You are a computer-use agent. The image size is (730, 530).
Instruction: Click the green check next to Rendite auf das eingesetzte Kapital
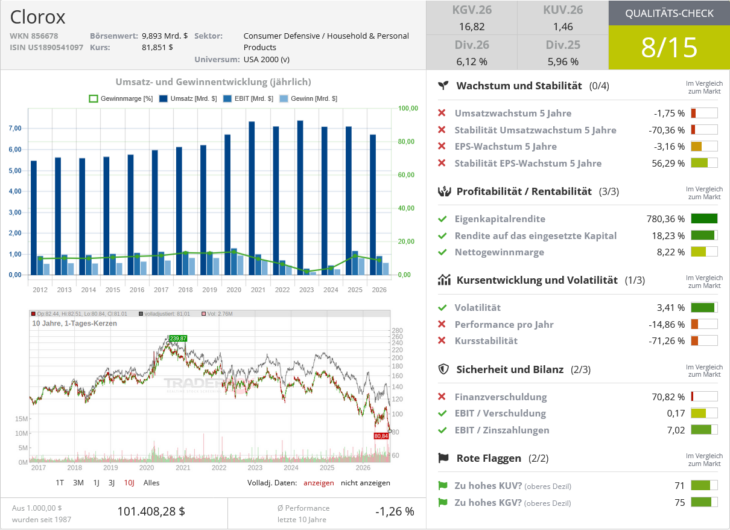442,236
